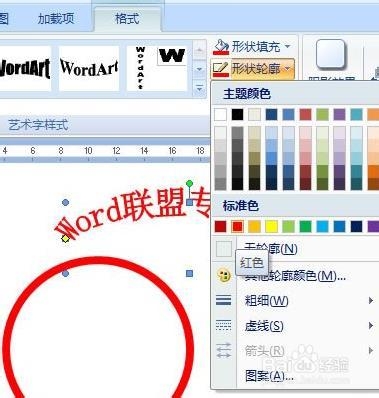Choose dark blue theme color swatch
This screenshot has width=379, height=398.
click(271, 114)
